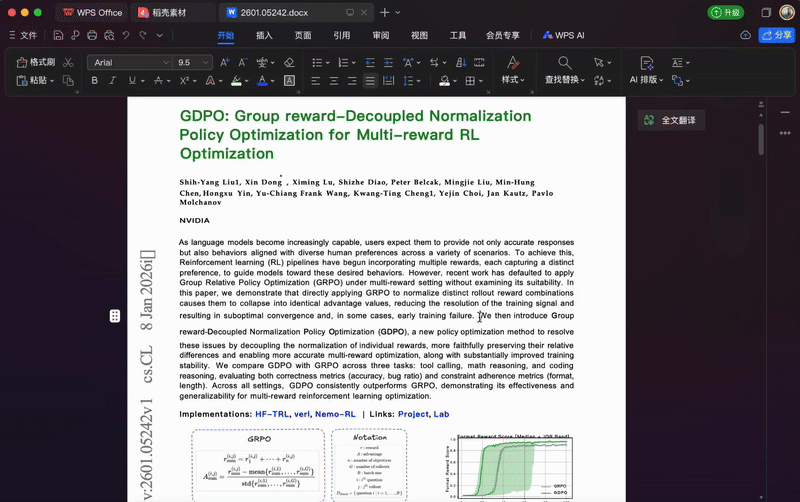Toggle justified text alignment

[371, 80]
